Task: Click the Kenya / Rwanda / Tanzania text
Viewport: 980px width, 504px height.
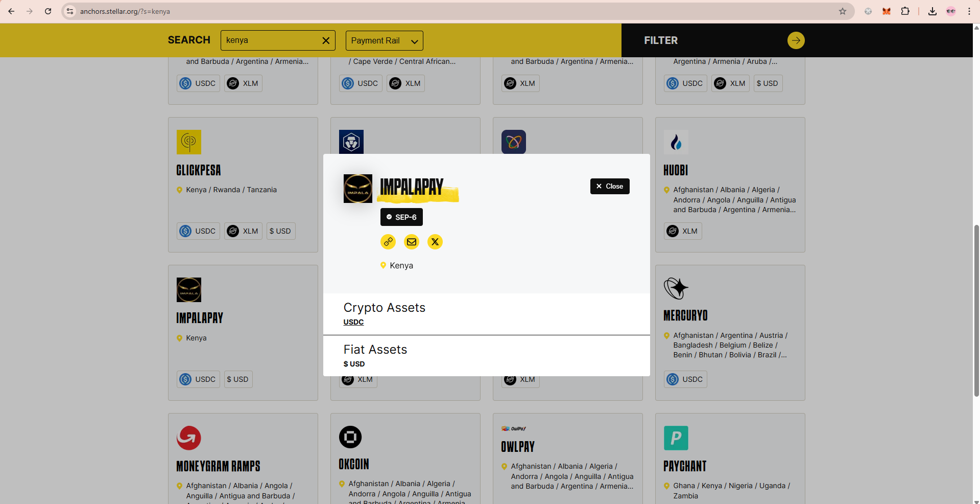Action: [231, 190]
